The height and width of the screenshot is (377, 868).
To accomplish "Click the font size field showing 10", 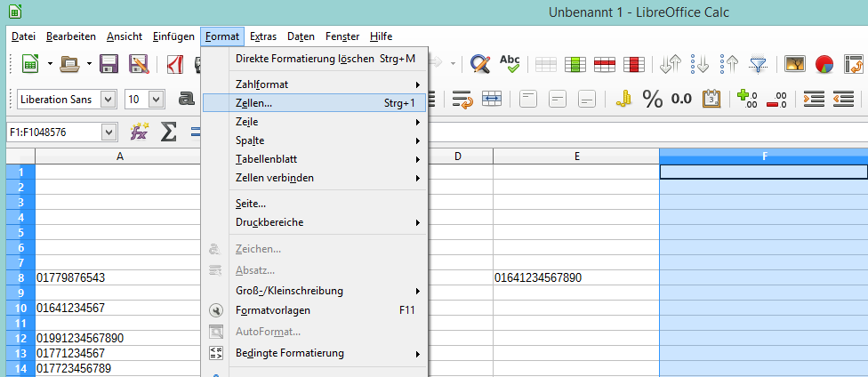I will tap(137, 100).
